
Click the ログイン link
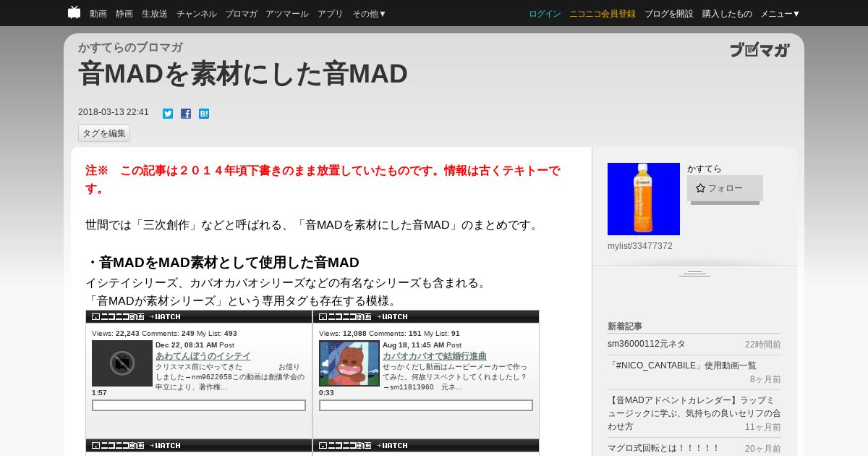pos(545,14)
